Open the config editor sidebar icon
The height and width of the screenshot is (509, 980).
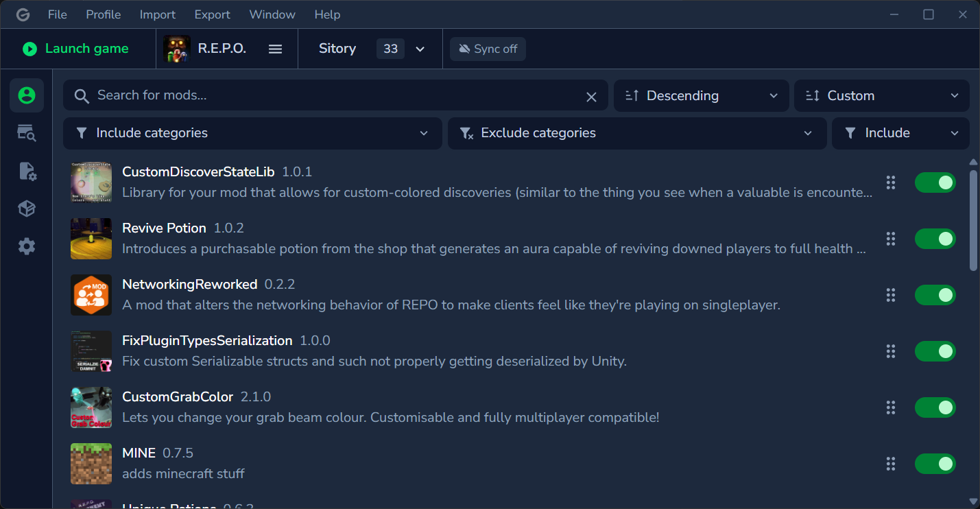click(27, 171)
